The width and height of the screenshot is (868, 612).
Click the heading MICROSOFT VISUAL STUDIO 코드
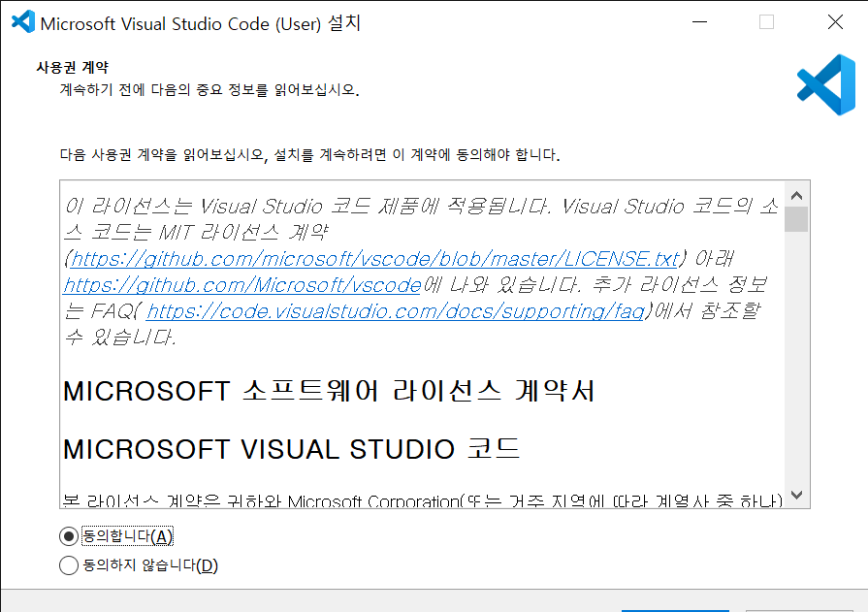click(x=292, y=449)
